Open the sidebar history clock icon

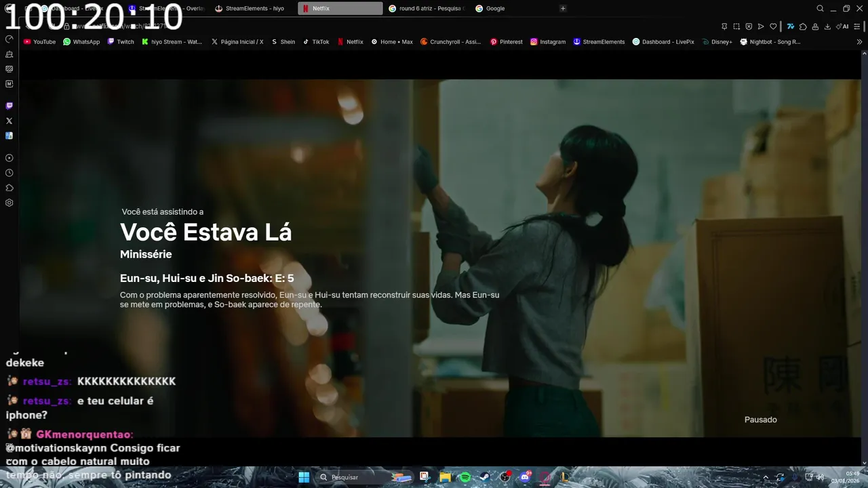[9, 173]
